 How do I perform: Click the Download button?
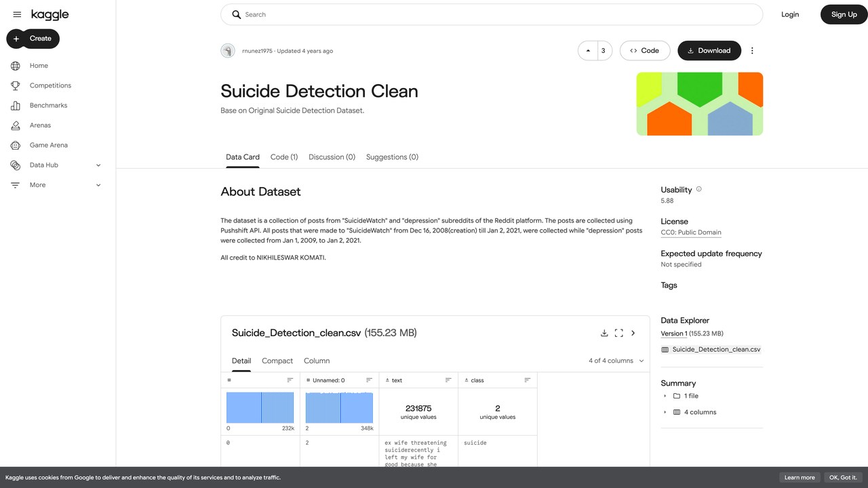[x=709, y=51]
